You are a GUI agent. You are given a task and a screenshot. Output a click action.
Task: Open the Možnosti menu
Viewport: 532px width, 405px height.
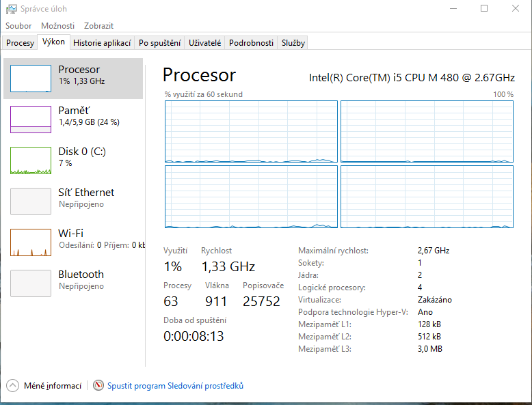coord(57,26)
